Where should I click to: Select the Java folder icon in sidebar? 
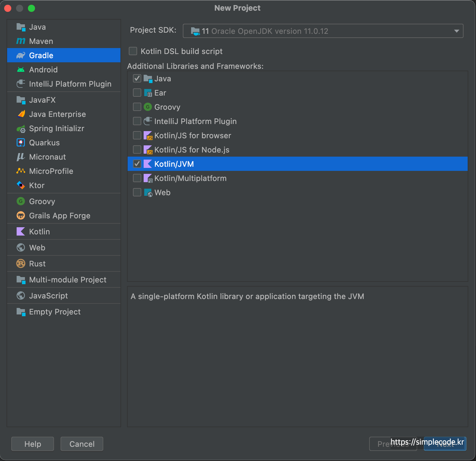point(21,27)
